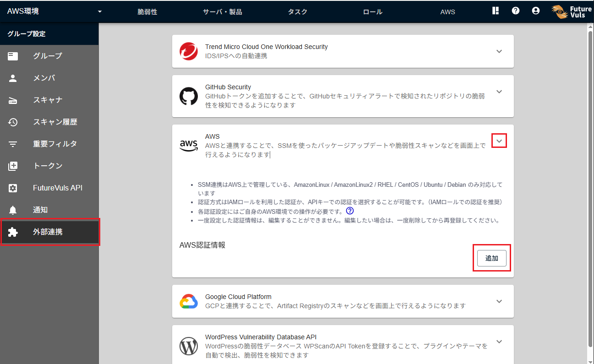The height and width of the screenshot is (364, 594).
Task: Go to the タスク tab
Action: 298,12
